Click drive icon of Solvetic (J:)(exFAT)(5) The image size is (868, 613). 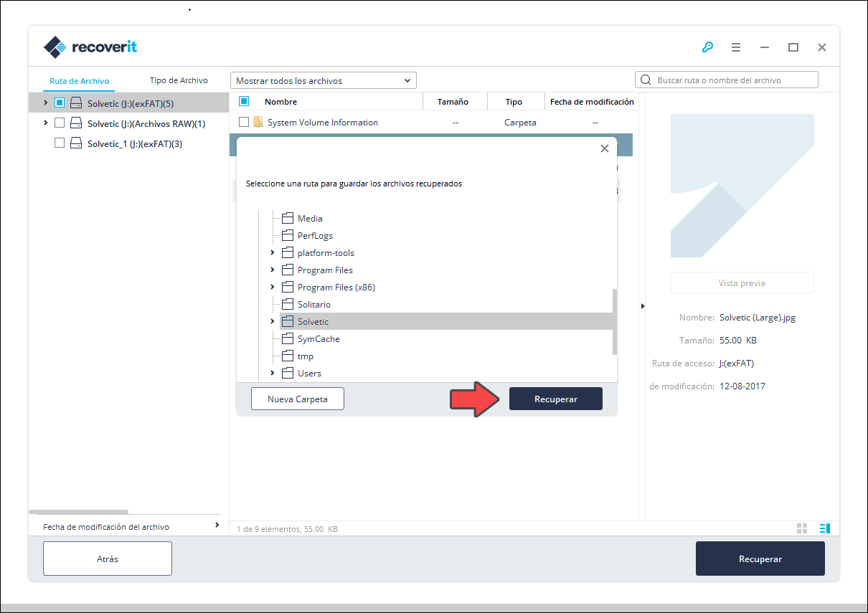pyautogui.click(x=76, y=103)
